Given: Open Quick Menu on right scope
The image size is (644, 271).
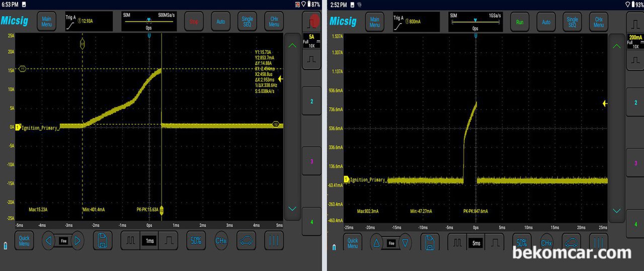Looking at the screenshot, I should pos(353,243).
